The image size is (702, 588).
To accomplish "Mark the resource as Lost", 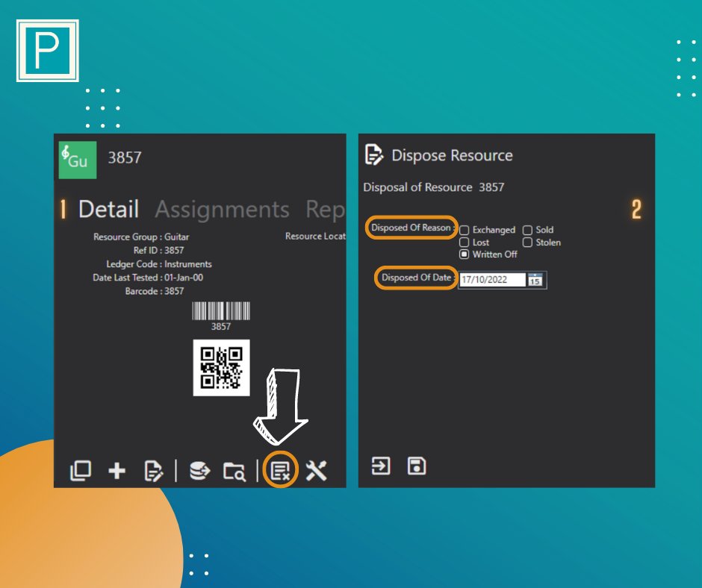I will (463, 242).
